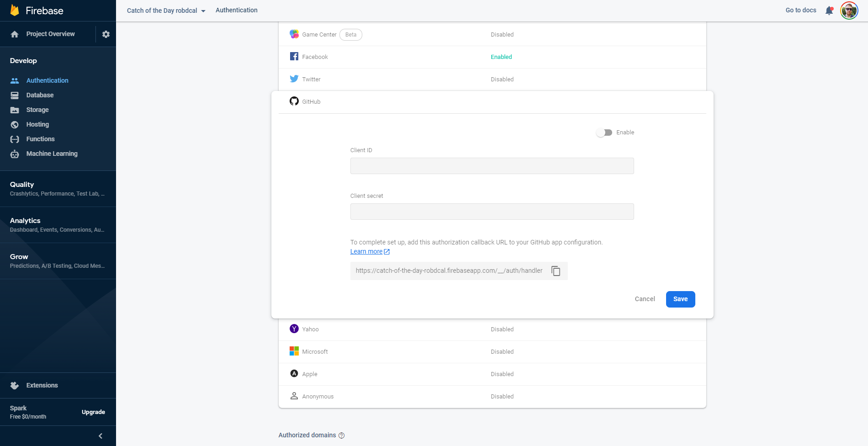This screenshot has height=446, width=868.
Task: Click the Firebase logo
Action: (15, 11)
